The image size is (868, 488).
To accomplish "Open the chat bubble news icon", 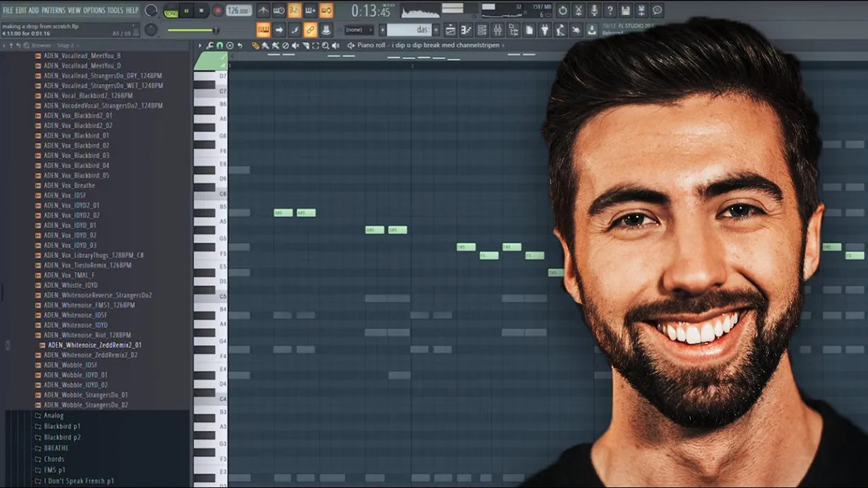I will (657, 10).
